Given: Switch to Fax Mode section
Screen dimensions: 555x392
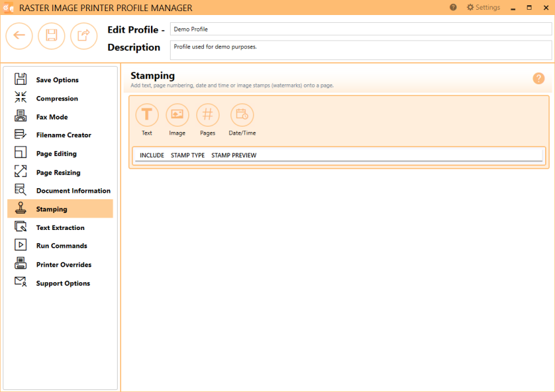Looking at the screenshot, I should 60,116.
